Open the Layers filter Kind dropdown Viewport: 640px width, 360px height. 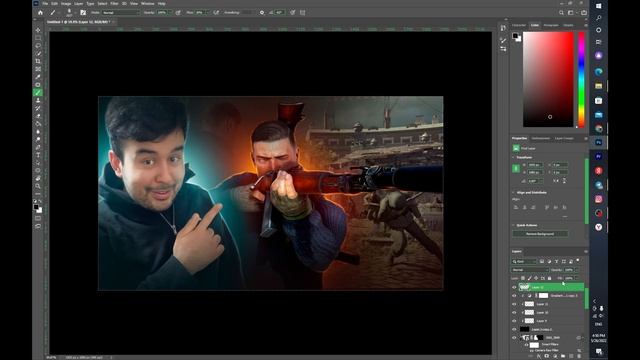tap(524, 261)
